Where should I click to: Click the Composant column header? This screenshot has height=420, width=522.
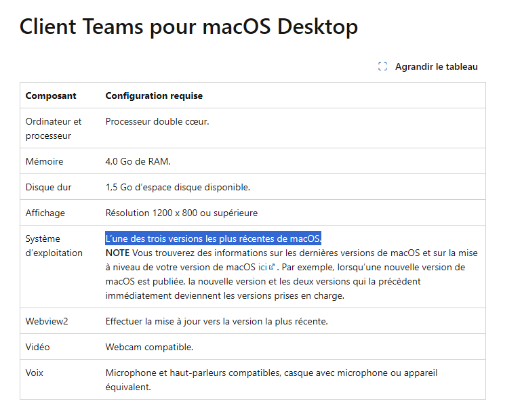[51, 96]
